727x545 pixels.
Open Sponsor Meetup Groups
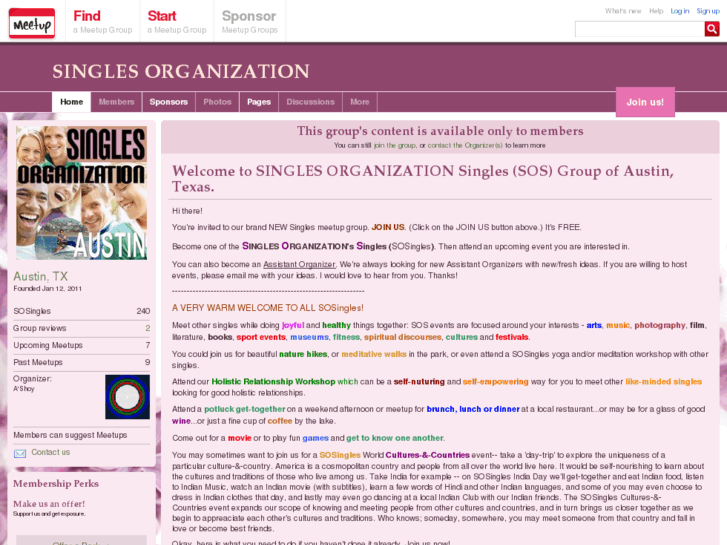(249, 21)
